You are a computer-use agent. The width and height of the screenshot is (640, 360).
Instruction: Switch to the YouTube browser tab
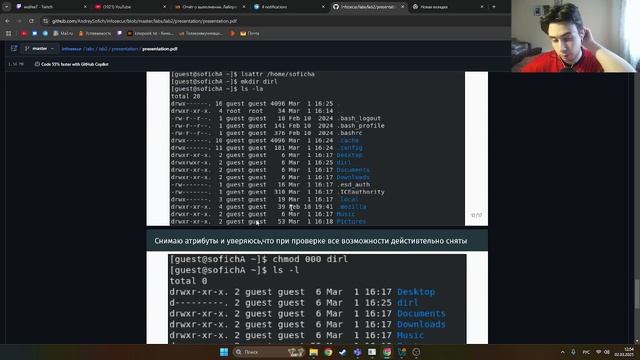click(x=129, y=7)
